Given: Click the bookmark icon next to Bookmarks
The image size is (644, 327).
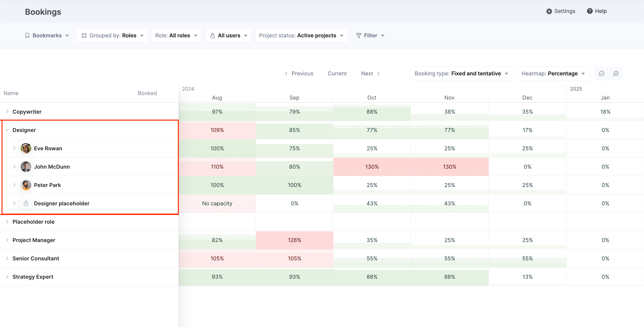Looking at the screenshot, I should tap(28, 35).
